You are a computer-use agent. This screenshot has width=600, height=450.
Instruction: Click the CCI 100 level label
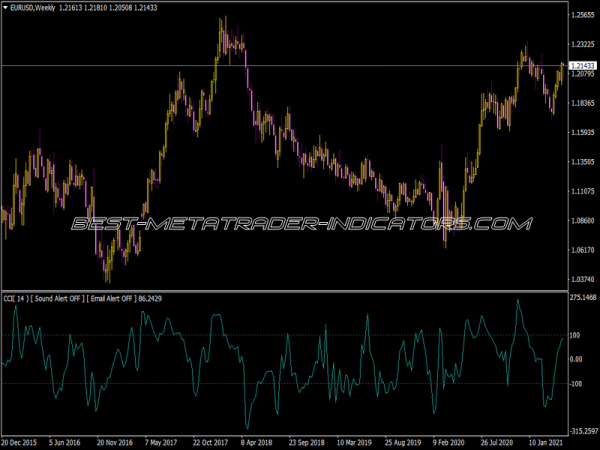click(576, 335)
